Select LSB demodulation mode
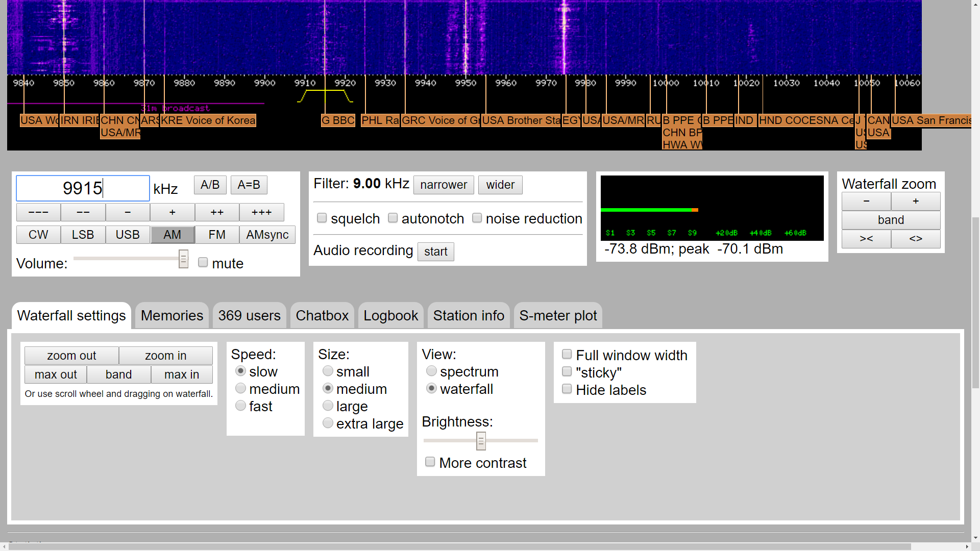This screenshot has width=980, height=551. point(83,235)
